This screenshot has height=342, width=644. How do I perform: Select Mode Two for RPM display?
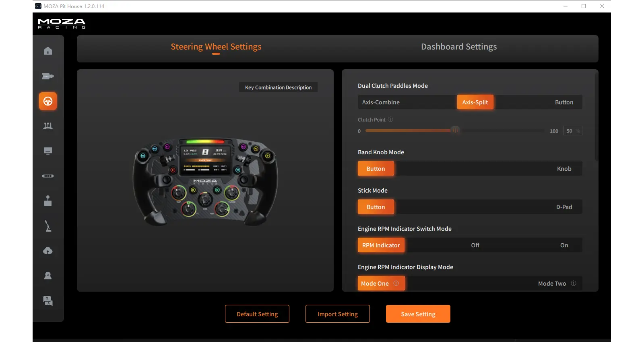tap(552, 284)
